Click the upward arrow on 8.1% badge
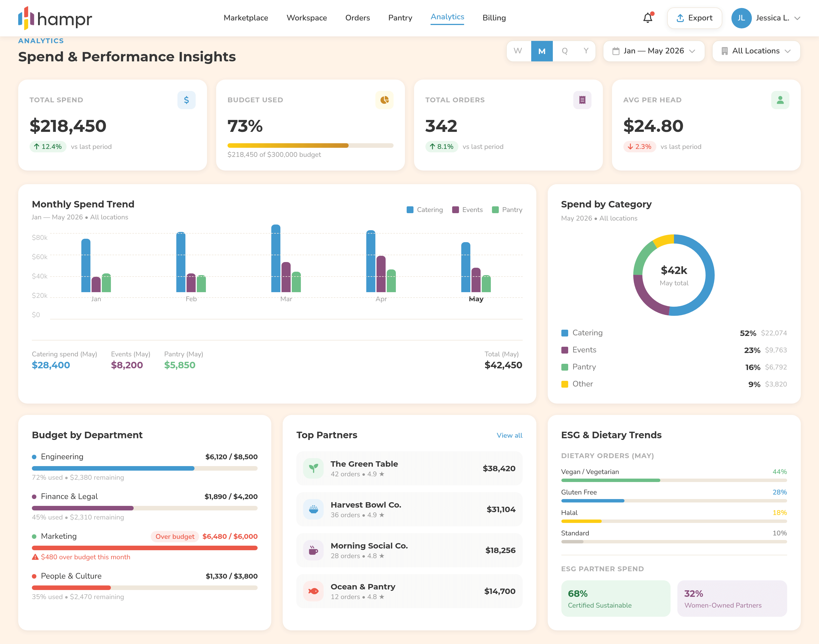Viewport: 819px width, 644px height. click(432, 147)
